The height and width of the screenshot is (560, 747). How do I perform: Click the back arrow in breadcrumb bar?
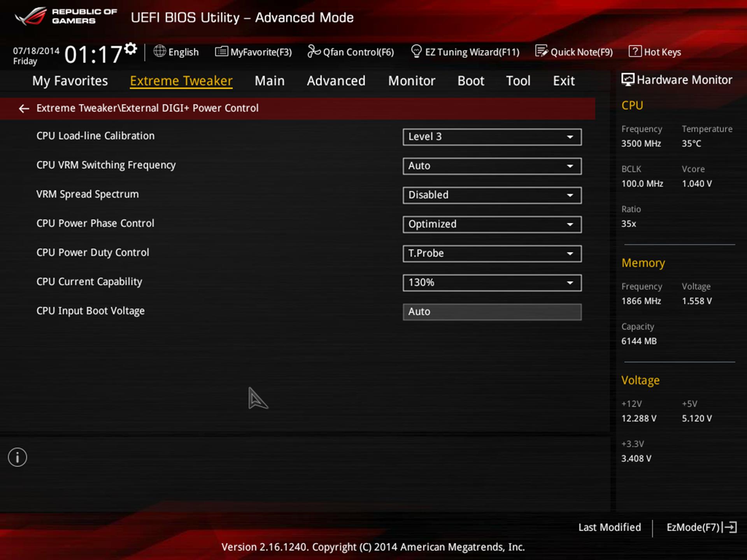coord(24,108)
